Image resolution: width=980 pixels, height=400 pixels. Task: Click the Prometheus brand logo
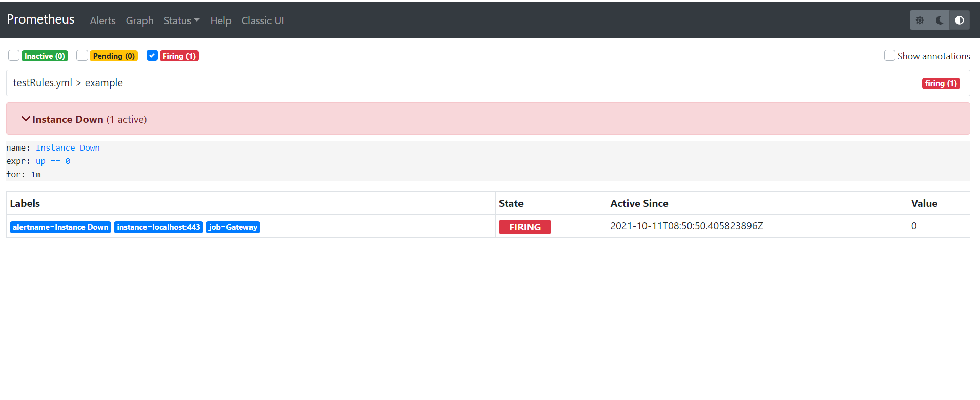tap(40, 19)
